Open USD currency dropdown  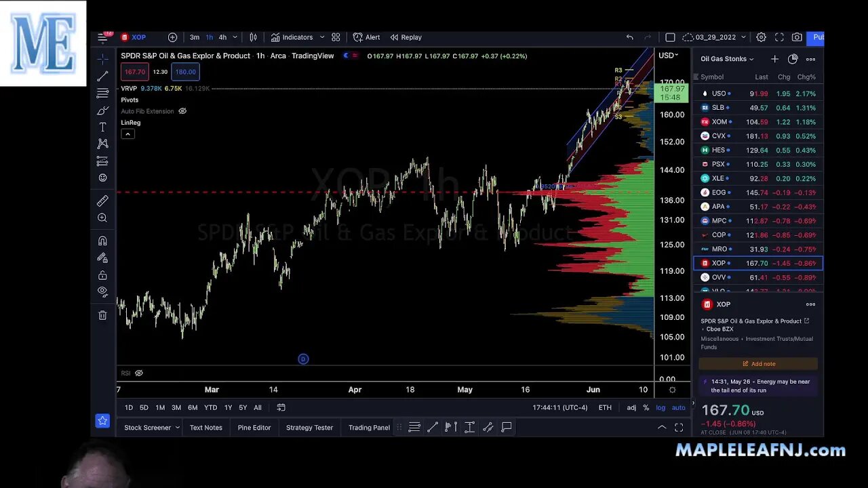point(668,56)
